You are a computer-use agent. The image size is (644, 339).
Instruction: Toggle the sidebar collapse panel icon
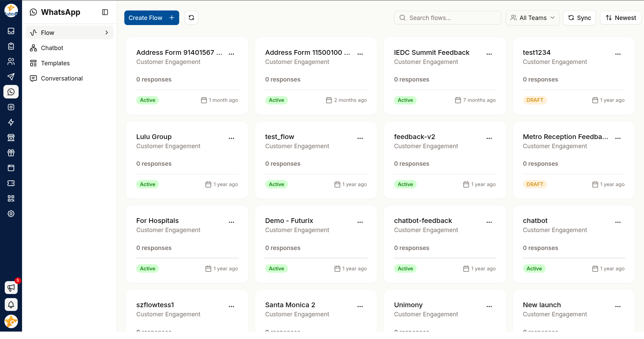click(x=105, y=12)
